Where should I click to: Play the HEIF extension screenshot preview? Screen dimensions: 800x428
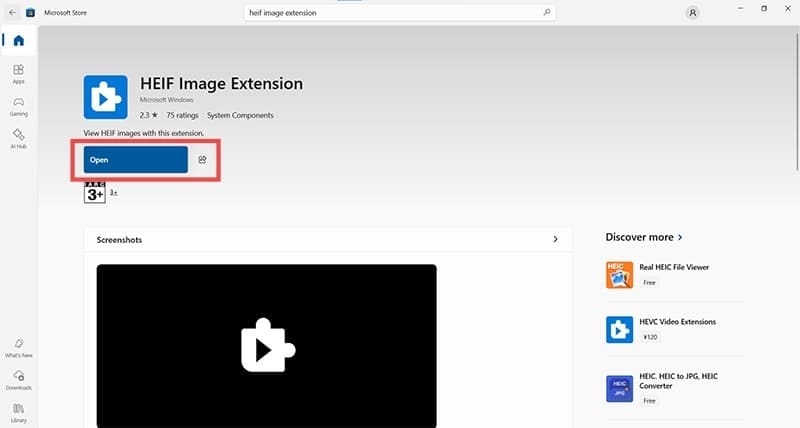pos(266,346)
